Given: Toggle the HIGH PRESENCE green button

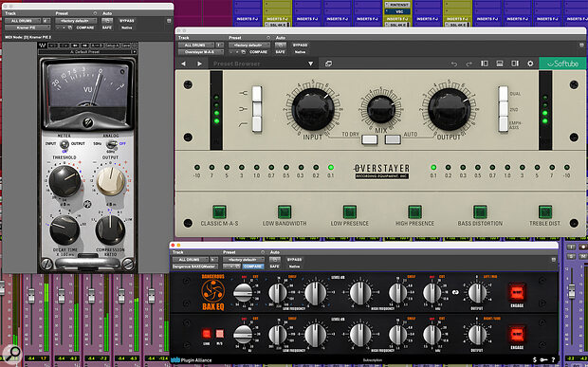Looking at the screenshot, I should point(414,212).
